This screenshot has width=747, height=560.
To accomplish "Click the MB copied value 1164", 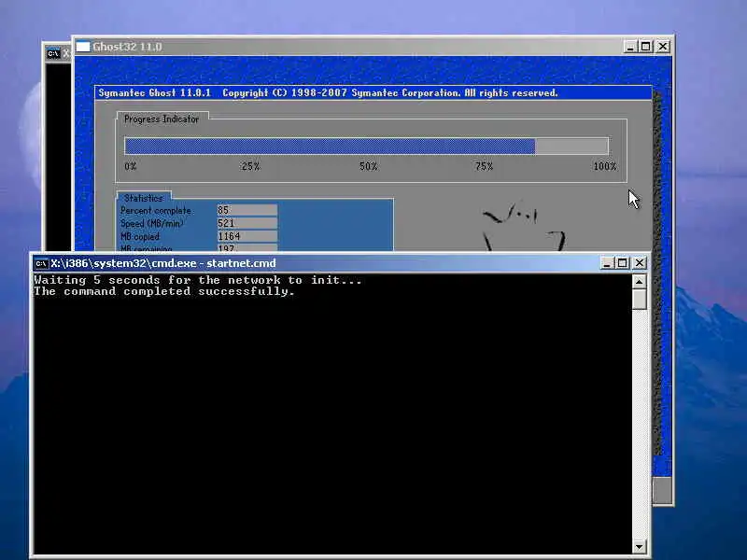I will click(x=247, y=236).
